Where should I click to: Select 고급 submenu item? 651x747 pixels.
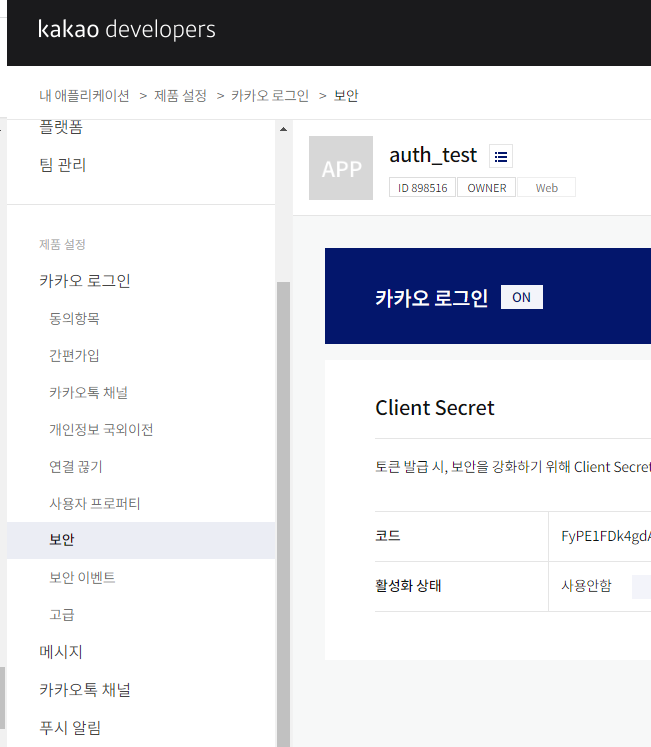tap(62, 615)
